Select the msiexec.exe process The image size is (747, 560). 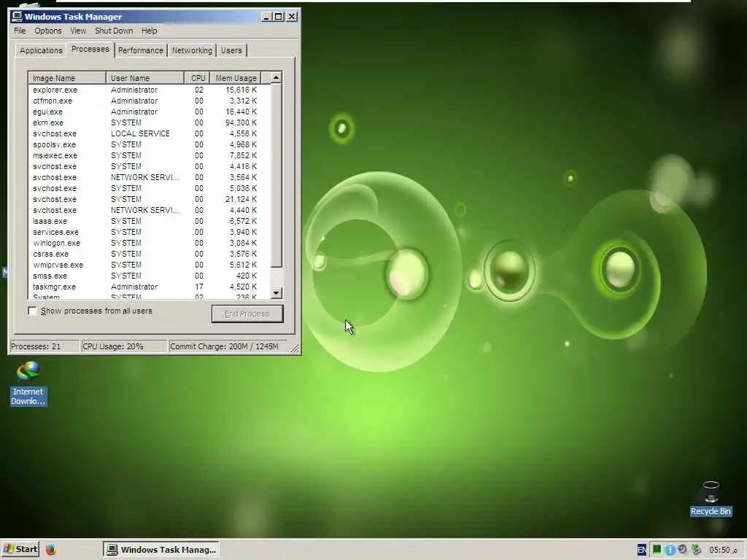point(149,156)
